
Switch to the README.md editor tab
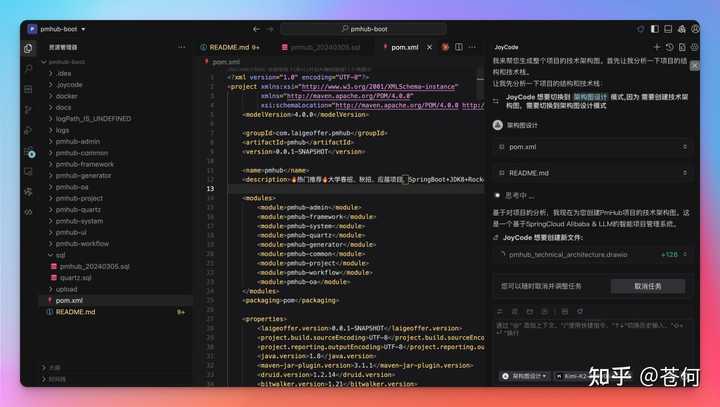[x=230, y=47]
